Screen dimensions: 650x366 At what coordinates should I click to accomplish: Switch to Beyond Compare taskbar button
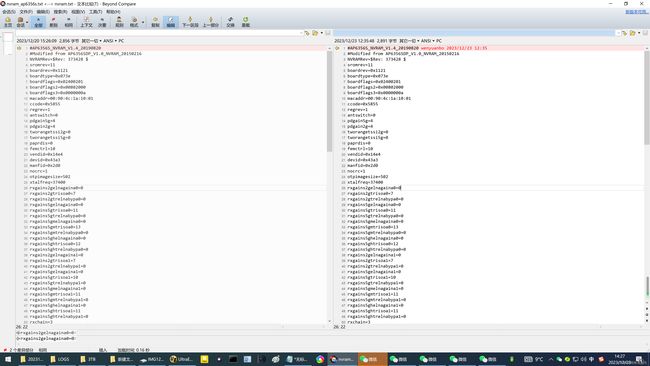(342, 359)
